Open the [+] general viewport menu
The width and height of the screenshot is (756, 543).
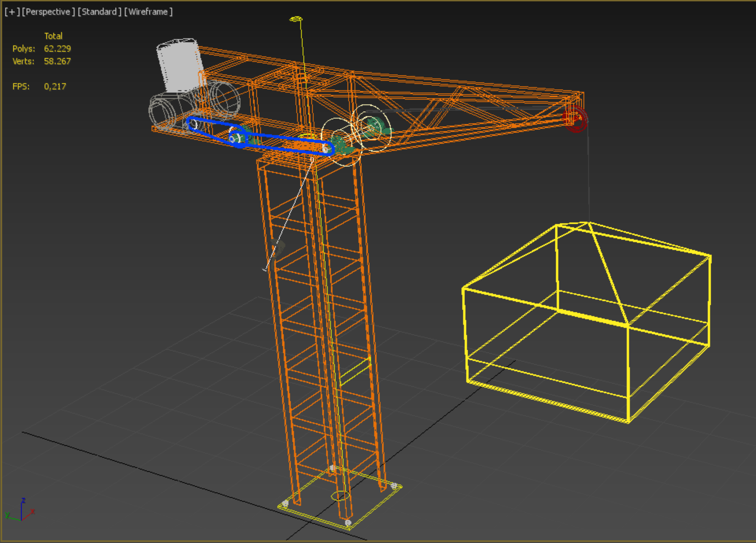(x=12, y=12)
